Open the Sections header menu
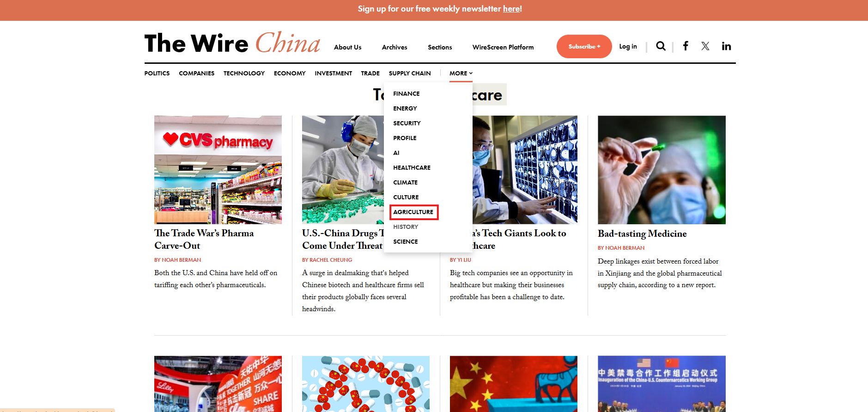 pyautogui.click(x=440, y=47)
